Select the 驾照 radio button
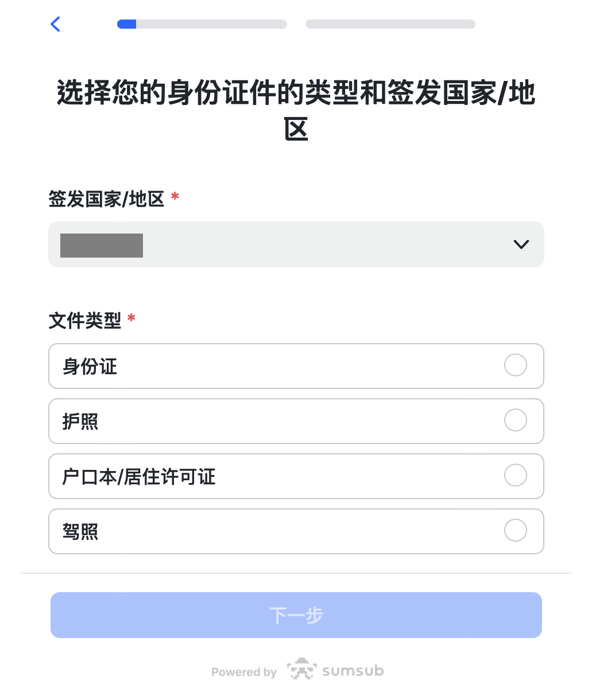Screen dimensions: 596x700 pyautogui.click(x=515, y=530)
